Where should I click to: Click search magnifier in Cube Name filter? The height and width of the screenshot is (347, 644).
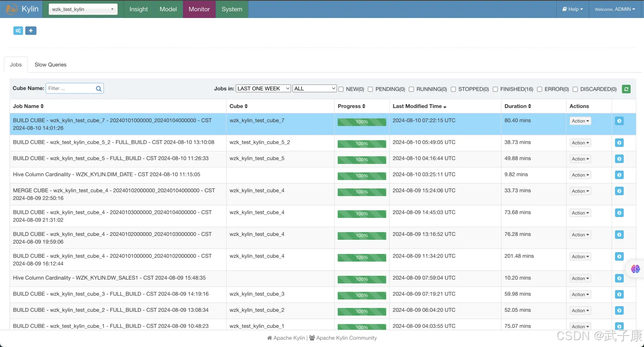(99, 89)
